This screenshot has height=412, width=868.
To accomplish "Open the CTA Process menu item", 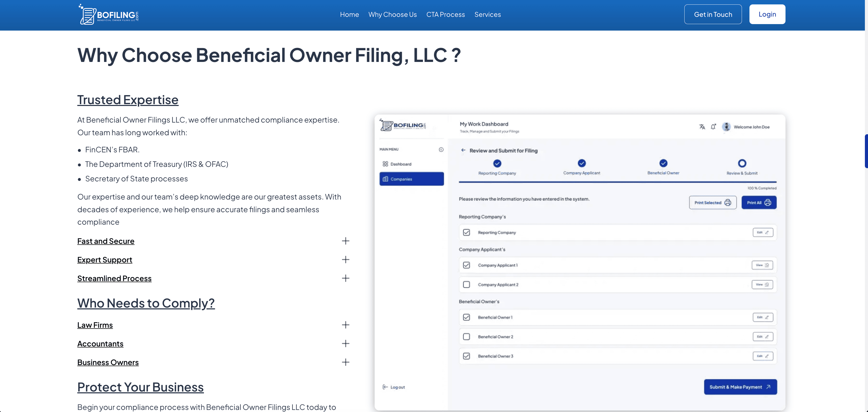I will [445, 15].
